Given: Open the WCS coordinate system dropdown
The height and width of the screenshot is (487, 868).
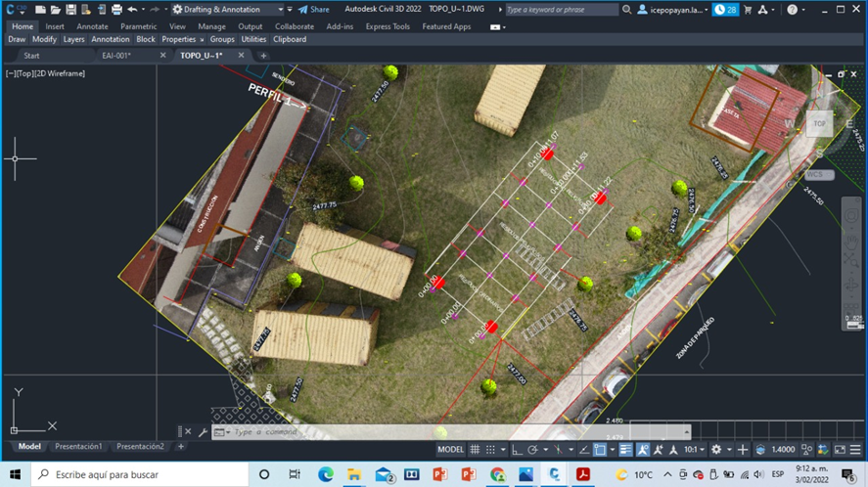Looking at the screenshot, I should coord(819,174).
